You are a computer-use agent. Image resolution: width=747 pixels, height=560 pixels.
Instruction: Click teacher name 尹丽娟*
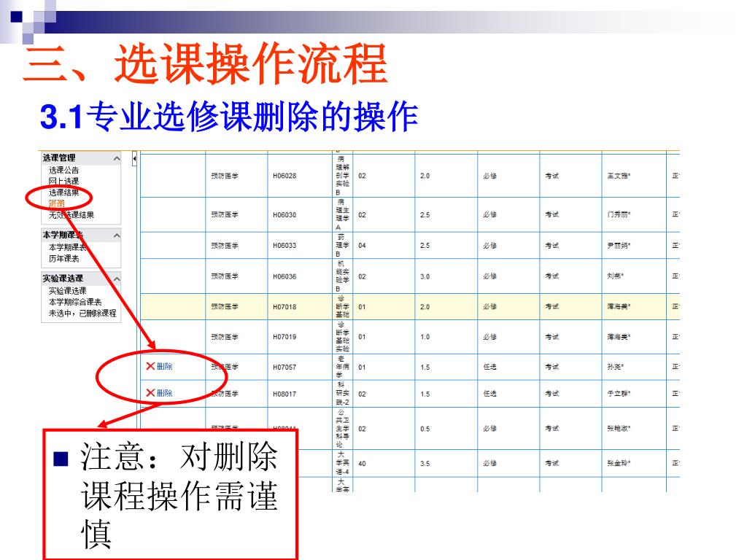click(x=619, y=245)
